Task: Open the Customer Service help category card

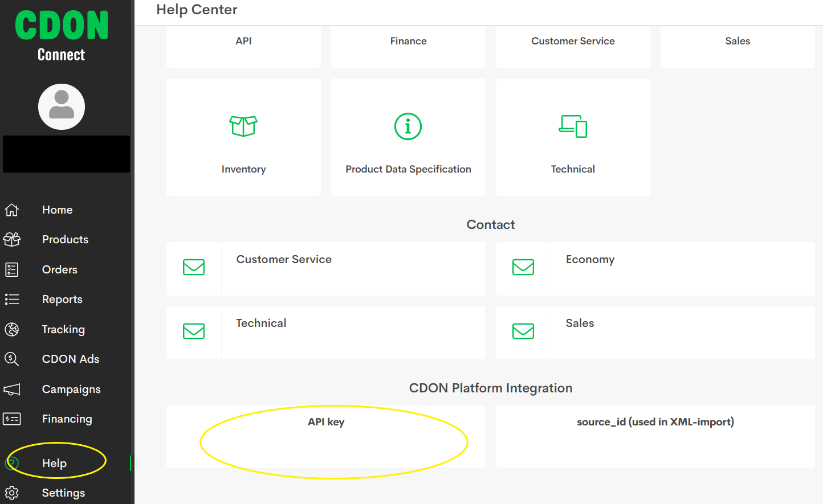Action: [x=573, y=47]
